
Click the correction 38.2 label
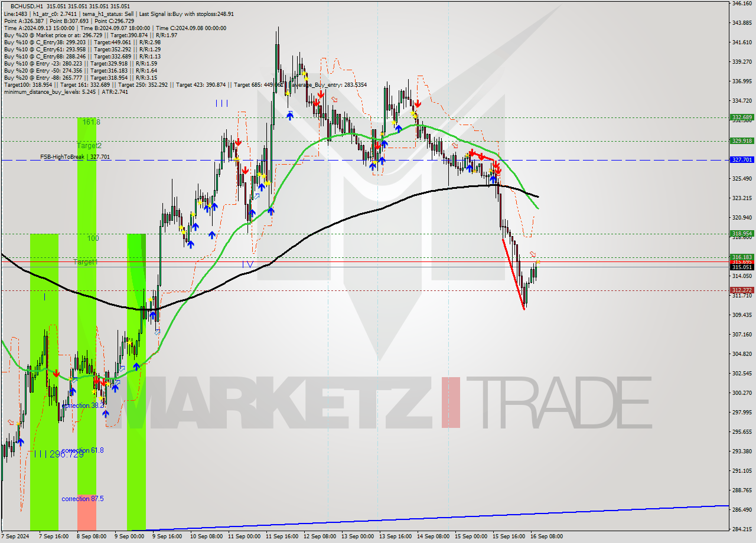[x=83, y=406]
